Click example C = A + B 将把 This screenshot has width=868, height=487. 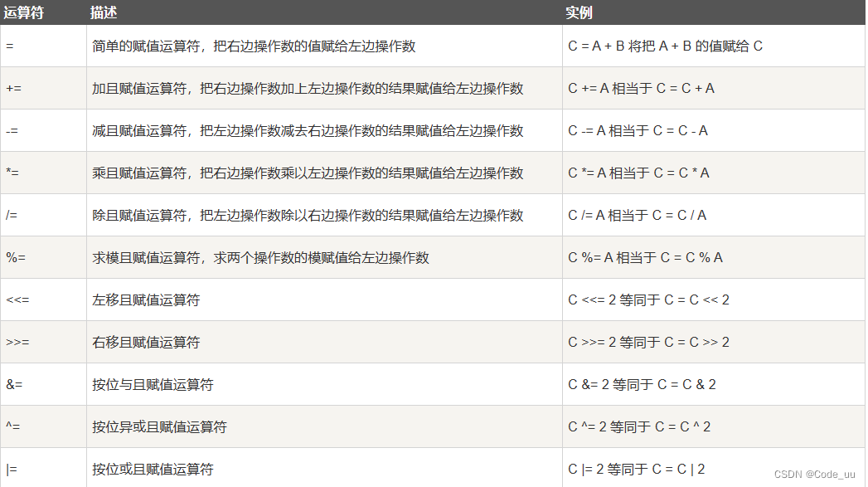pyautogui.click(x=666, y=46)
